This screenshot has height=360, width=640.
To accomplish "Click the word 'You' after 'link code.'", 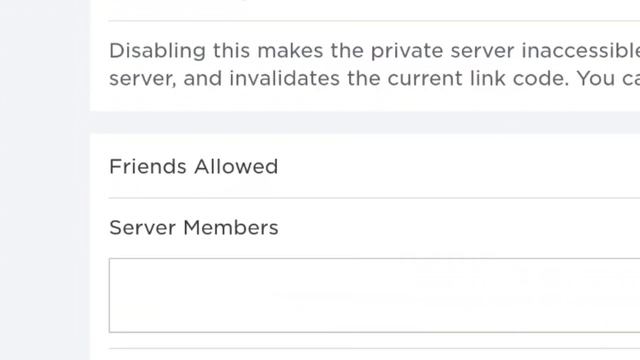I will (596, 78).
